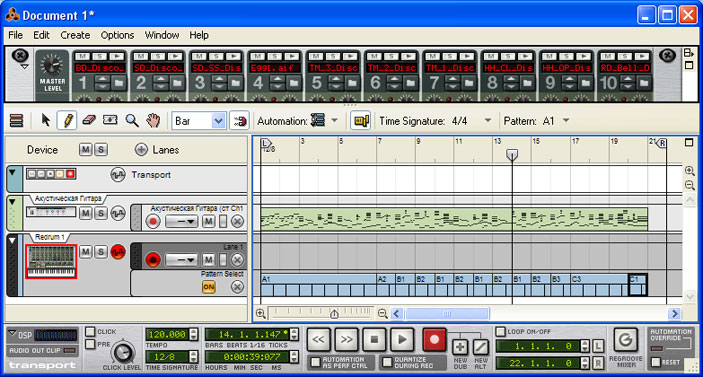The width and height of the screenshot is (703, 377).
Task: Open the Time Signature dropdown
Action: point(488,120)
